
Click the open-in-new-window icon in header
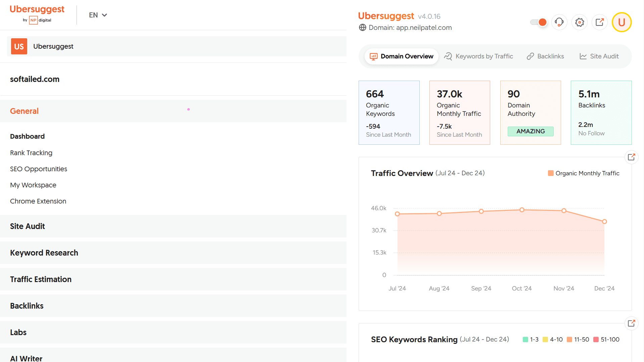(600, 22)
